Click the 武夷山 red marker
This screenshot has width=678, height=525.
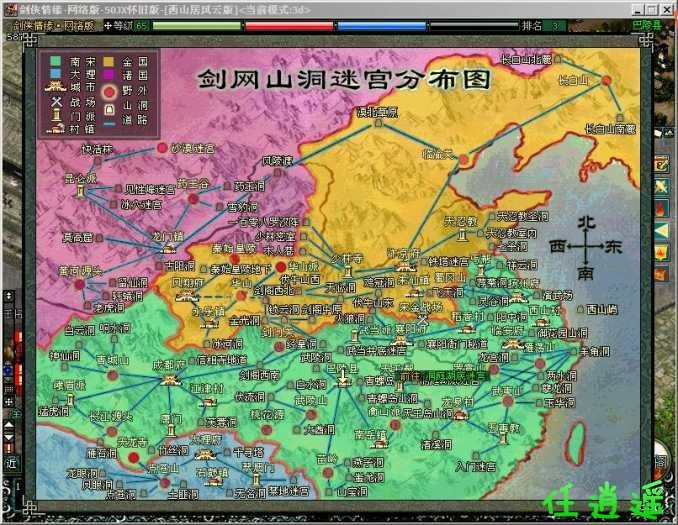[x=508, y=401]
